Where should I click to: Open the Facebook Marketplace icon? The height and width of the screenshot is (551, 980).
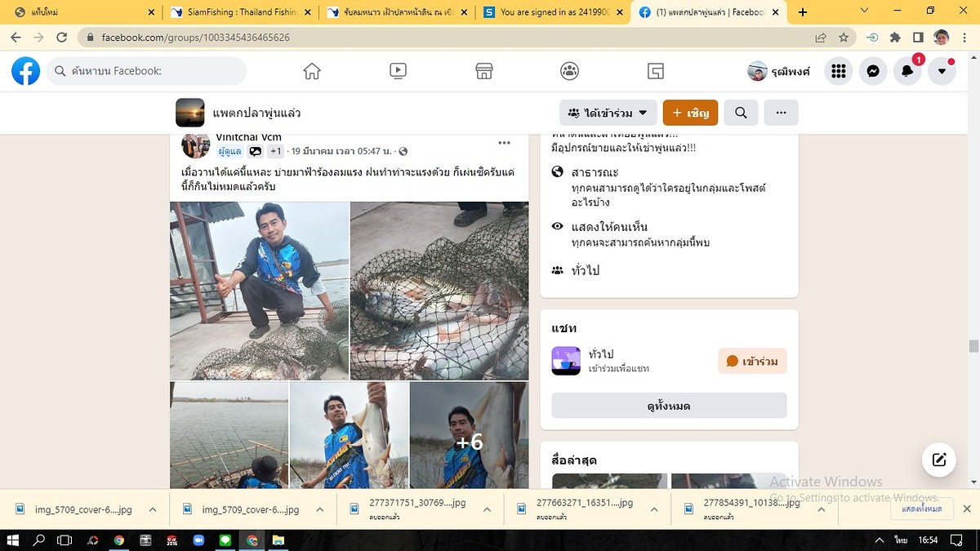click(484, 71)
